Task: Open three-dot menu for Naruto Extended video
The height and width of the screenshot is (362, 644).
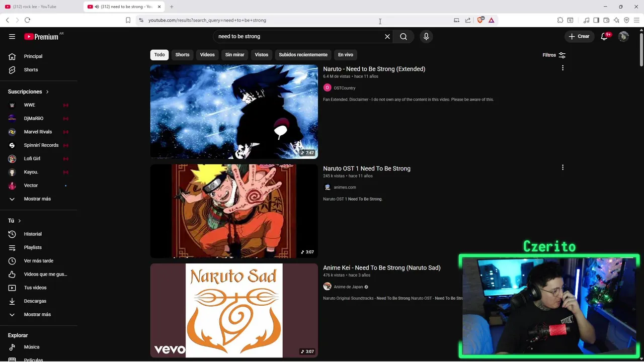Action: pyautogui.click(x=562, y=68)
